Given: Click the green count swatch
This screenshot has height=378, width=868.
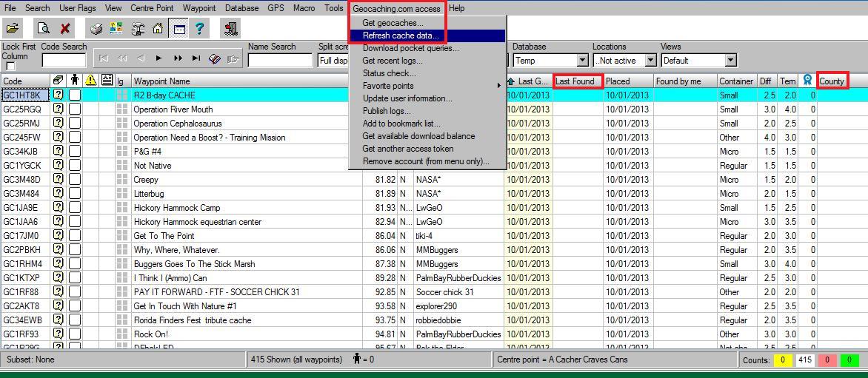Looking at the screenshot, I should click(x=849, y=360).
